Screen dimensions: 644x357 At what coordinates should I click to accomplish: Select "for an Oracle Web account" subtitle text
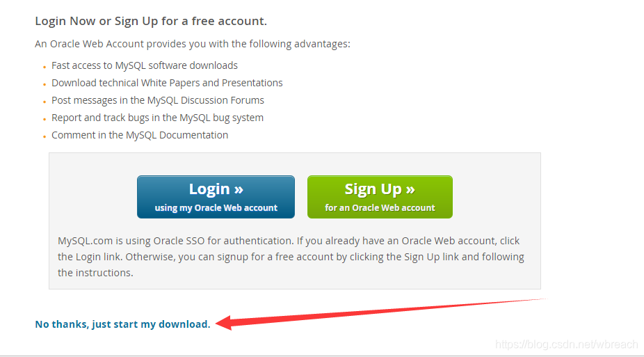tap(380, 208)
